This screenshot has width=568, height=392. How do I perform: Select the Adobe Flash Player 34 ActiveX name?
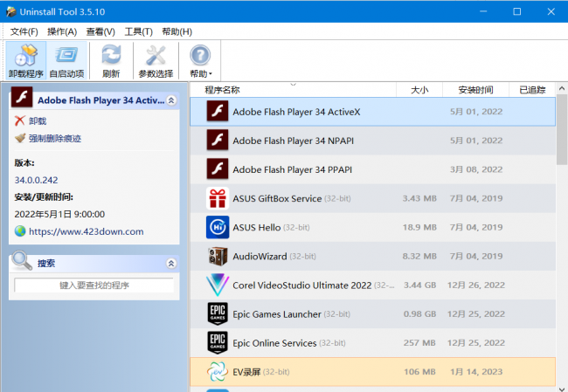[296, 112]
